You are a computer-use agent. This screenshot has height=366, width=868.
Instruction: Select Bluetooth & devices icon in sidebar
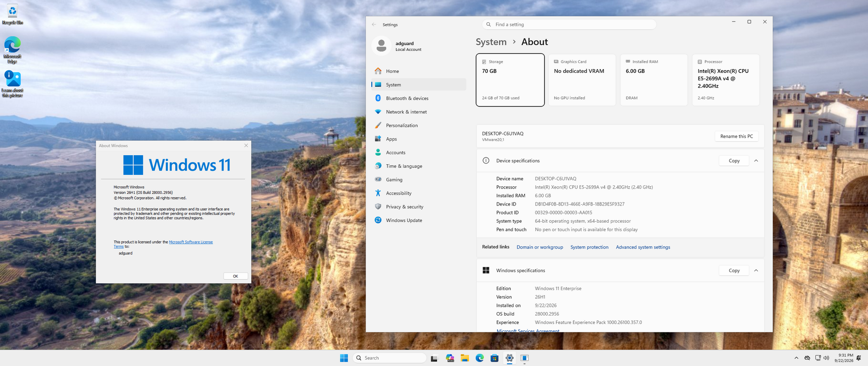point(378,98)
